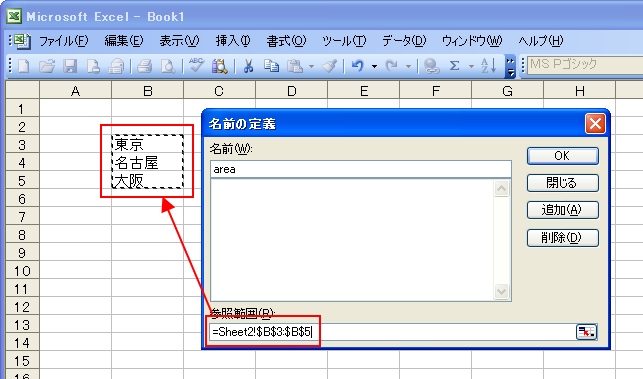
Task: Close the 名前の定義 dialog with X
Action: click(595, 123)
